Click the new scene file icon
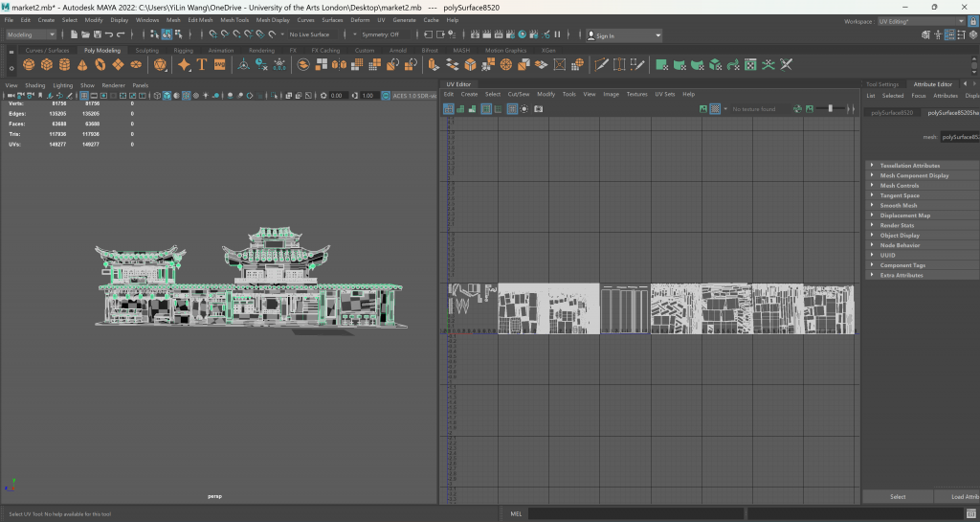980x522 pixels. pos(74,35)
